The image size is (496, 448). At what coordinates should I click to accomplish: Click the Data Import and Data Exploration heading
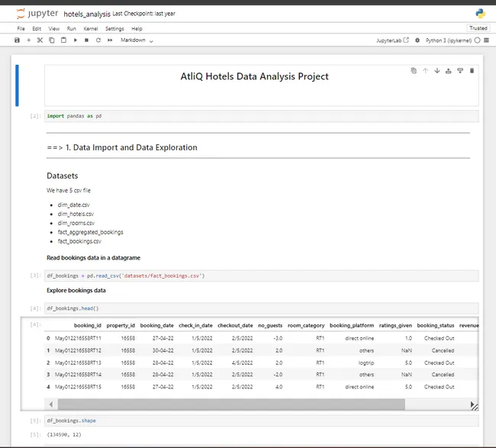(122, 147)
